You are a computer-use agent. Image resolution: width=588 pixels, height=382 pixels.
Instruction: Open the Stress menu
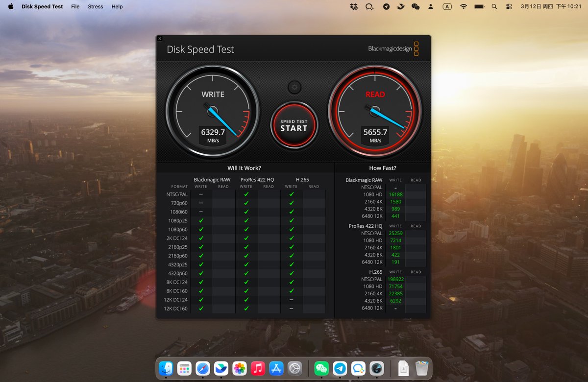96,6
